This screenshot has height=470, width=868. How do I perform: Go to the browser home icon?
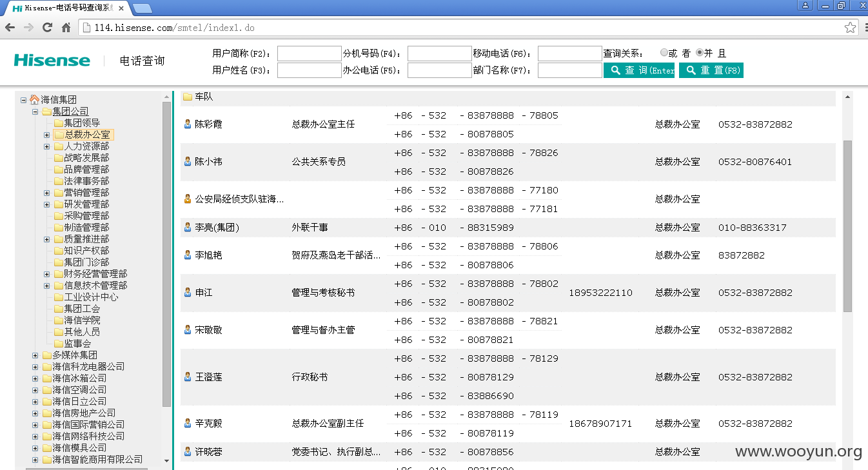pyautogui.click(x=66, y=28)
